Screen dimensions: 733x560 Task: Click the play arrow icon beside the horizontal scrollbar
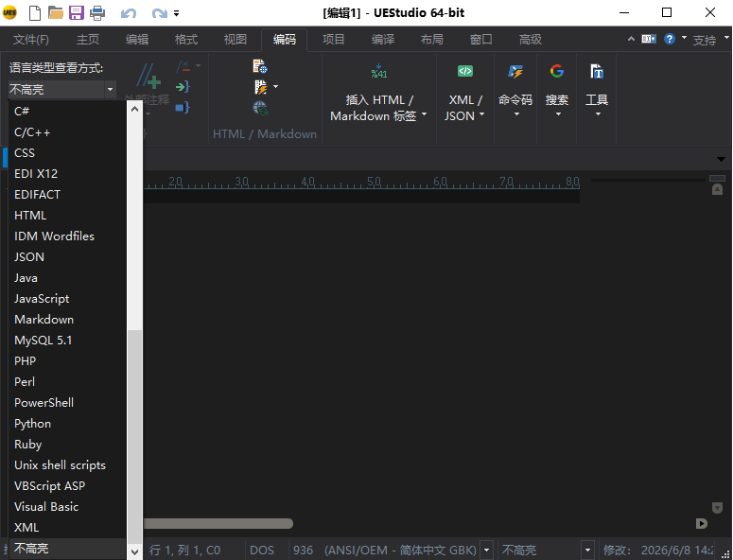(701, 523)
